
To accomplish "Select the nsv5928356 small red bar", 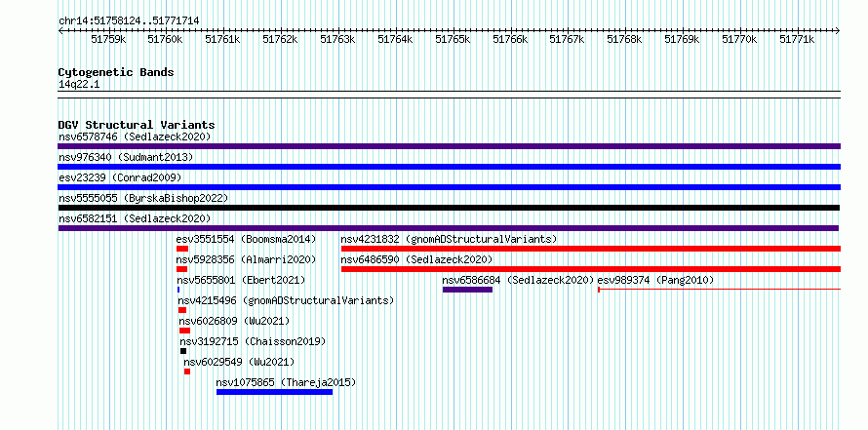I will 181,269.
